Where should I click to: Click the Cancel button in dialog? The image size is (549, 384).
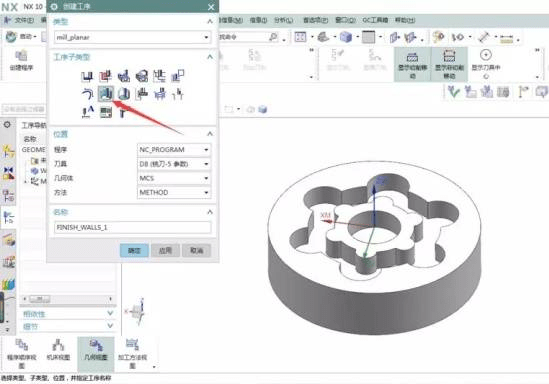click(x=196, y=250)
